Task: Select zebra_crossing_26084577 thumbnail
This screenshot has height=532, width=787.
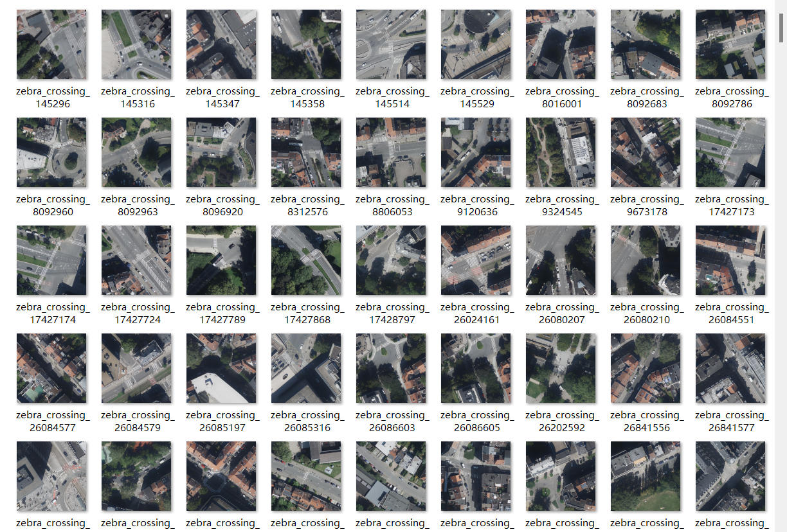Action: (51, 368)
